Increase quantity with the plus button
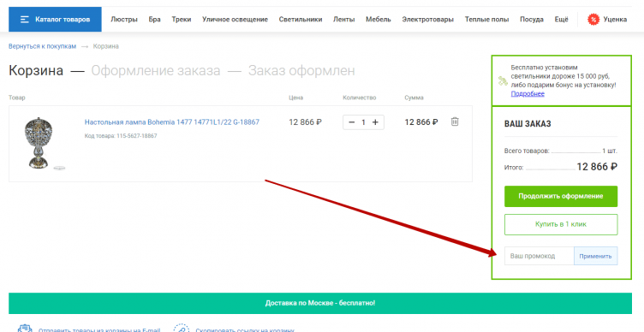Viewport: 644px width, 332px height. pyautogui.click(x=375, y=122)
